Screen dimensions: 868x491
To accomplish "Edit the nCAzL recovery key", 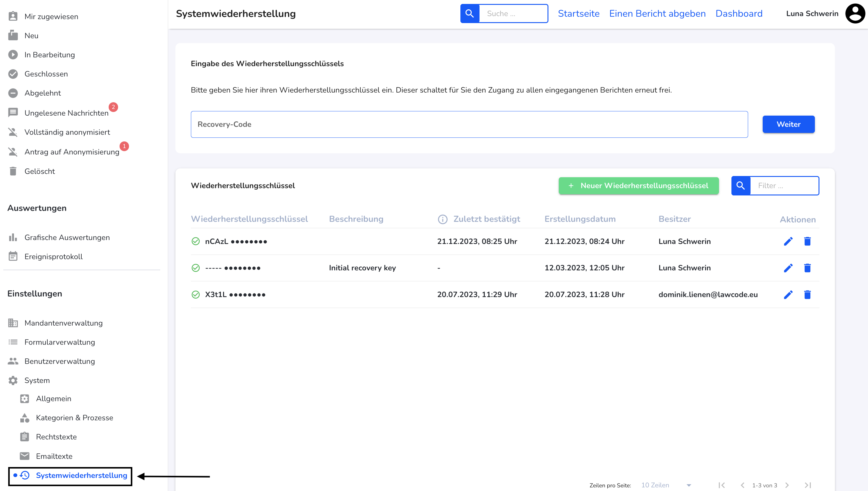I will pos(788,242).
